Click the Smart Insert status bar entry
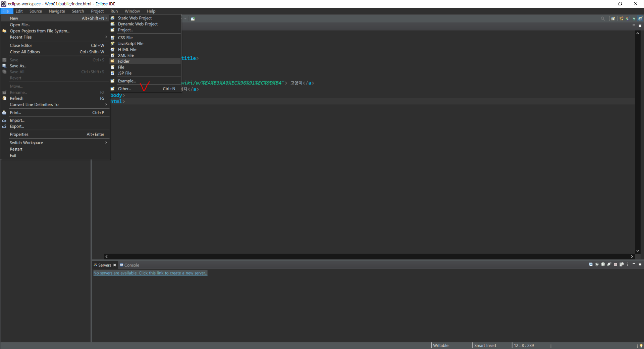Screen dimensions: 644x349 (x=485, y=346)
